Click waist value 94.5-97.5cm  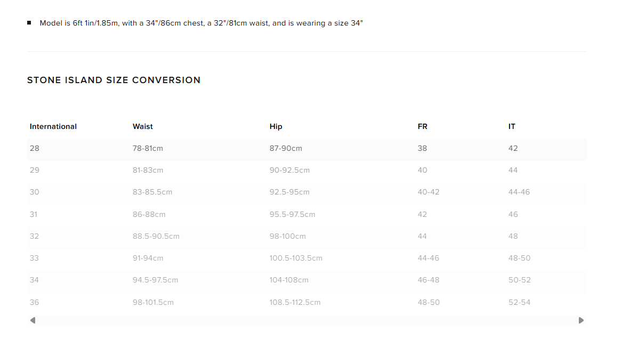click(x=156, y=280)
